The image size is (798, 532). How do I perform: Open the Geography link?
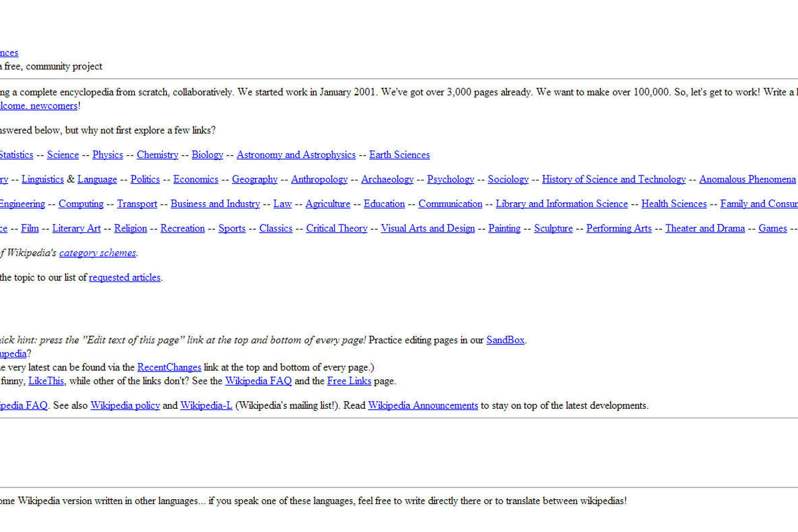255,179
